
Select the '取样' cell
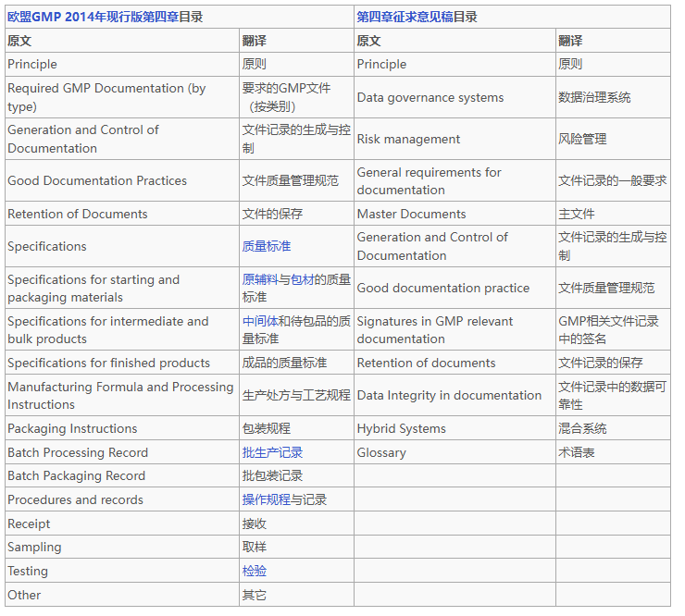click(296, 547)
